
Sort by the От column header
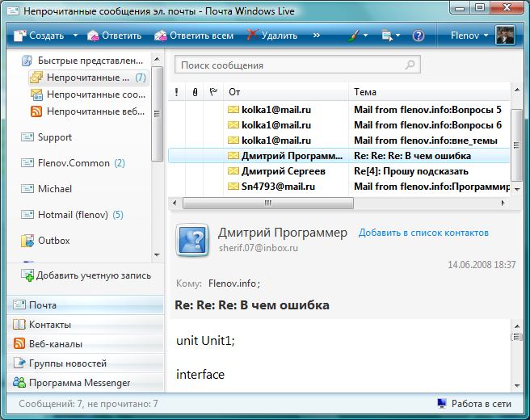(x=286, y=92)
